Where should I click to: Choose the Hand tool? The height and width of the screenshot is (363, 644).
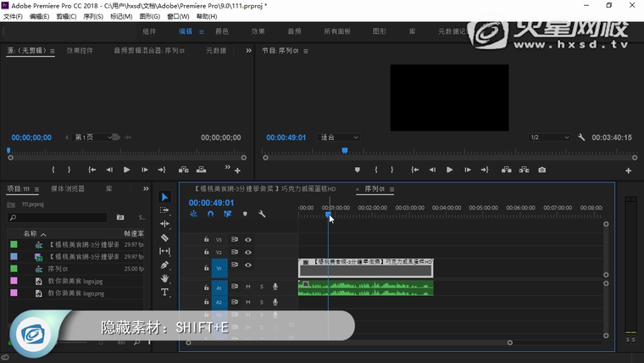165,278
